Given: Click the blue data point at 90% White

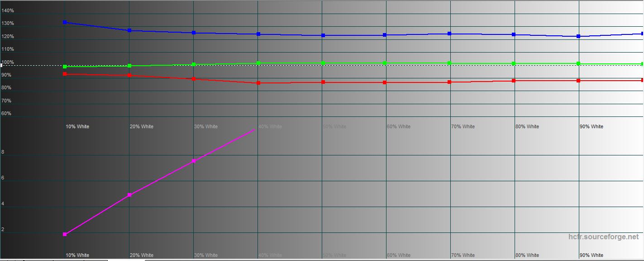Looking at the screenshot, I should coord(578,36).
